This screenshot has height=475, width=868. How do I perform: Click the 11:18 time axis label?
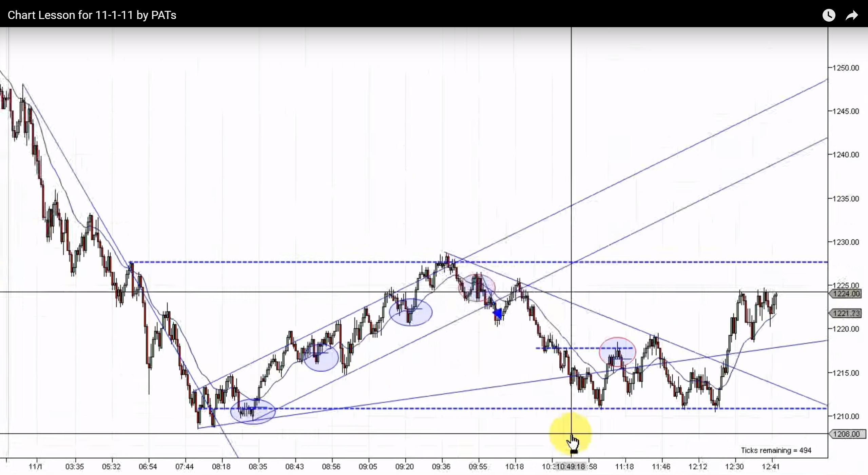624,467
